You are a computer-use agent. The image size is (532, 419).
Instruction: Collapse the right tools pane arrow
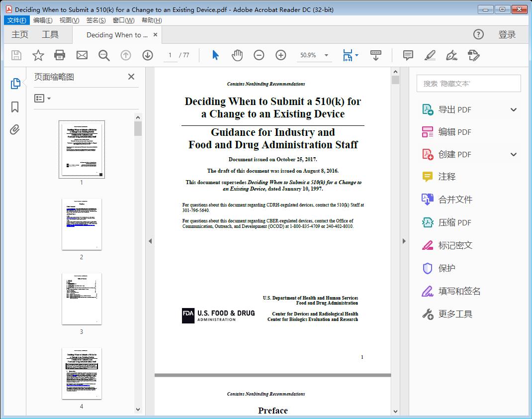point(404,241)
